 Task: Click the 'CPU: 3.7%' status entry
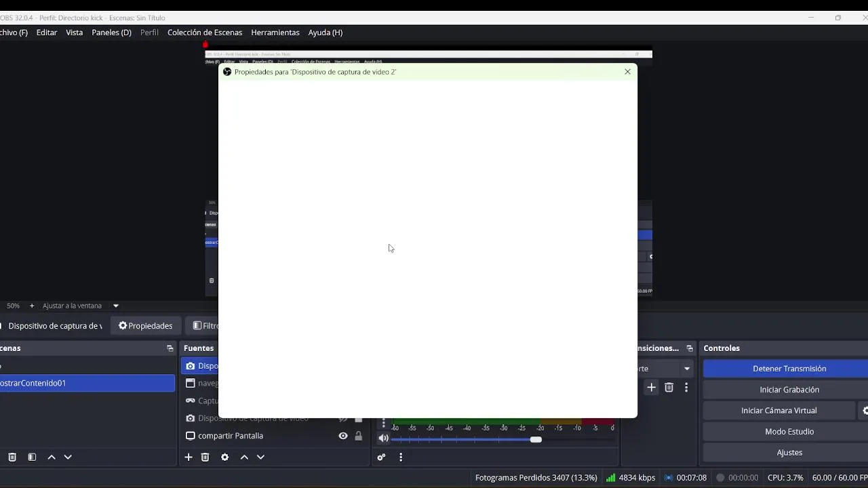pyautogui.click(x=785, y=478)
